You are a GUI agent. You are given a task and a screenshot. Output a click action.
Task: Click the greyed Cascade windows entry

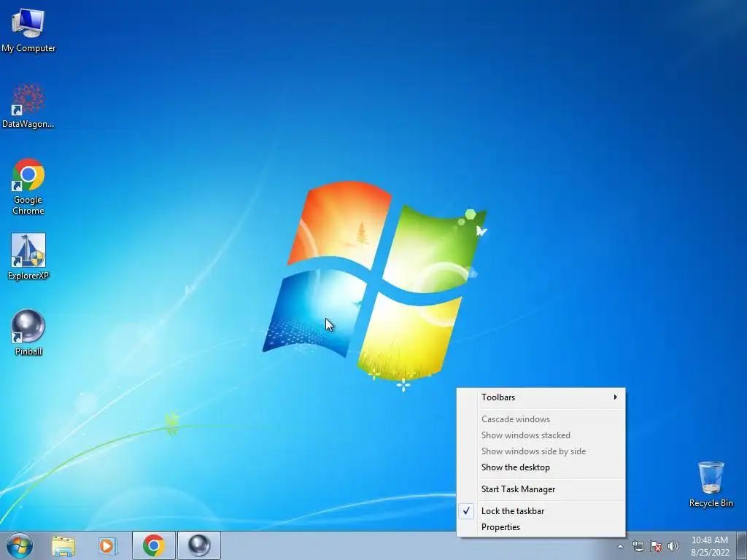[541, 419]
